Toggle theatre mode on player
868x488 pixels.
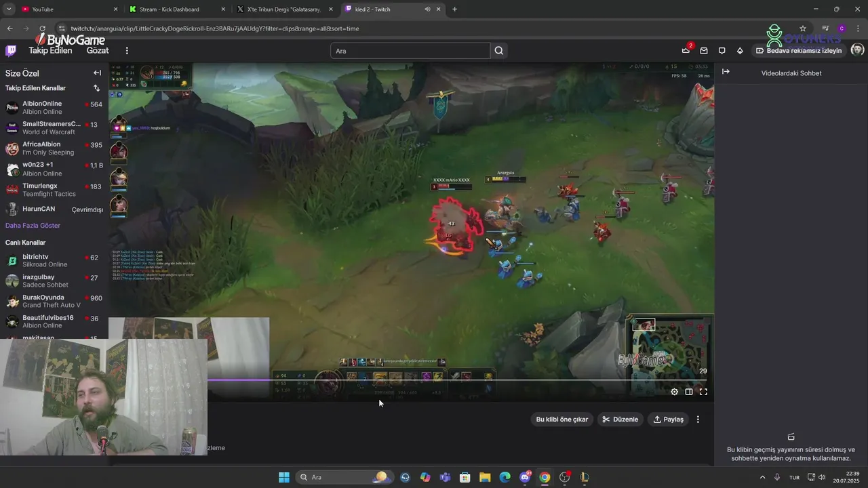(689, 392)
